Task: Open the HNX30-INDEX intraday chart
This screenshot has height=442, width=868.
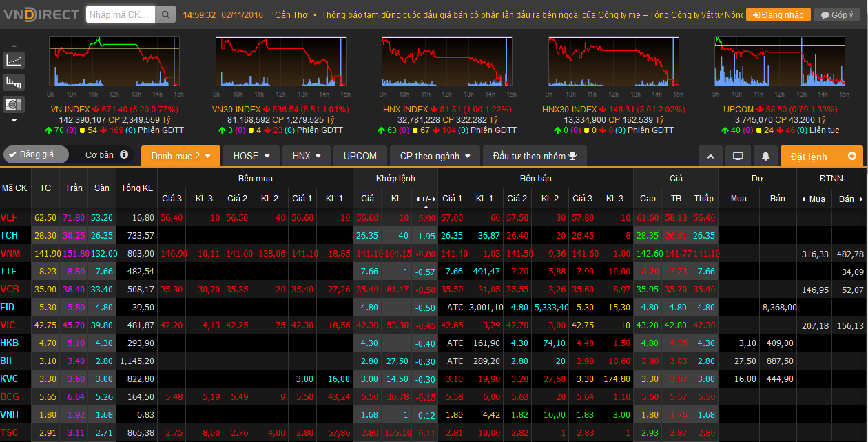Action: (614, 62)
